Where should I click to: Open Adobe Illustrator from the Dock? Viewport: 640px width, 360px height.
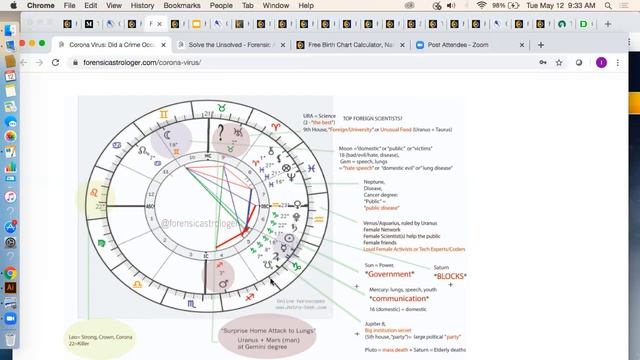(x=10, y=288)
